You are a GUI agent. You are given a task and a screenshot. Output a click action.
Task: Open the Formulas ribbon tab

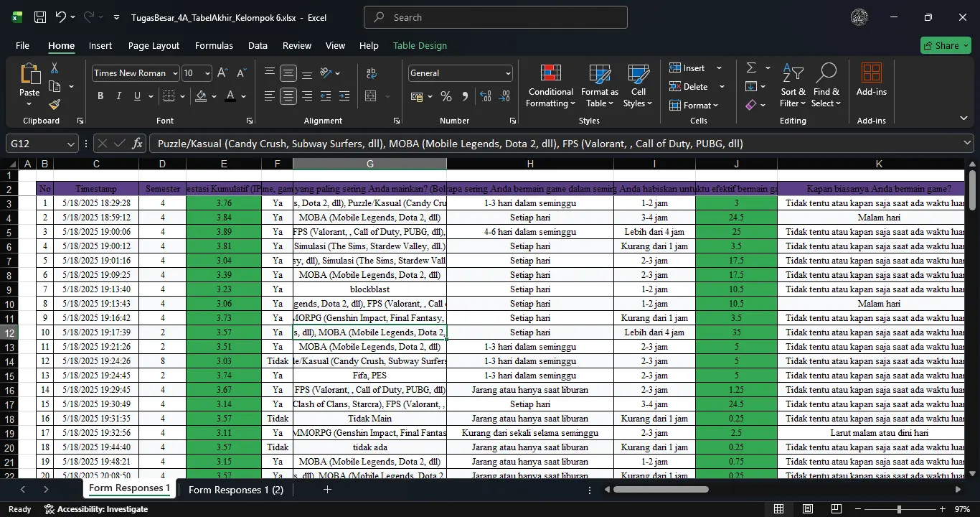(x=214, y=45)
